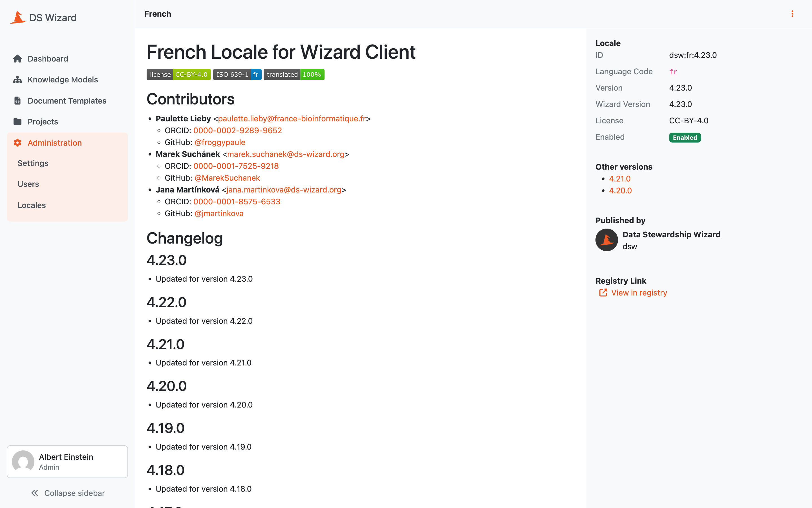
Task: Click the License CC-BY-4.0 value
Action: (x=689, y=121)
